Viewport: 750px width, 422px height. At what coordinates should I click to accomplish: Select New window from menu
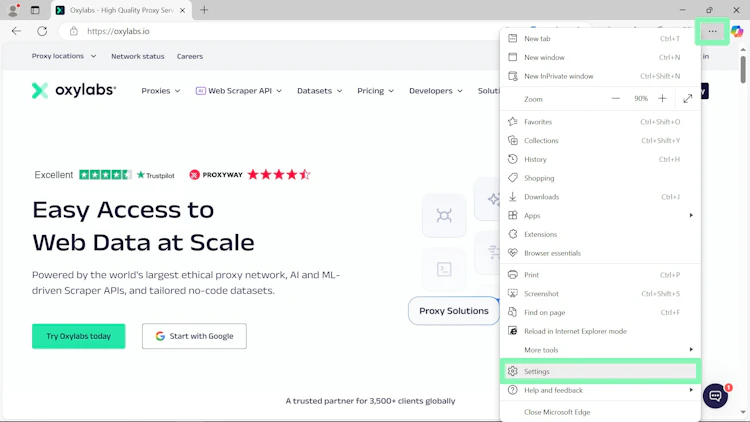[600, 57]
